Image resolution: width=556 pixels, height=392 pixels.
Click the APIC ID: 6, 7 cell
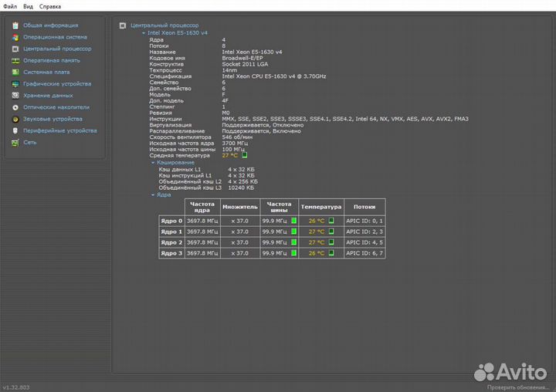coord(364,253)
